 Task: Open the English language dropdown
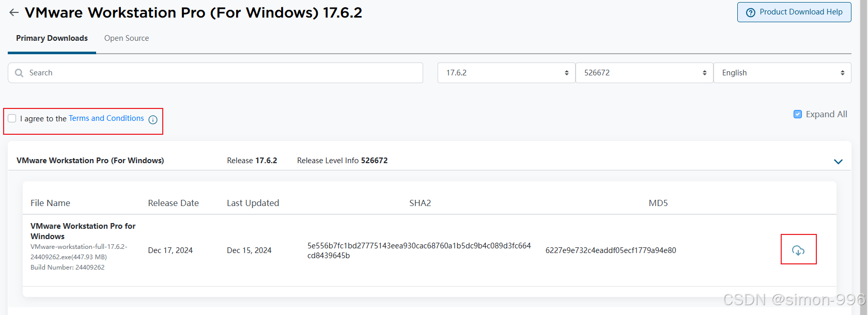782,73
